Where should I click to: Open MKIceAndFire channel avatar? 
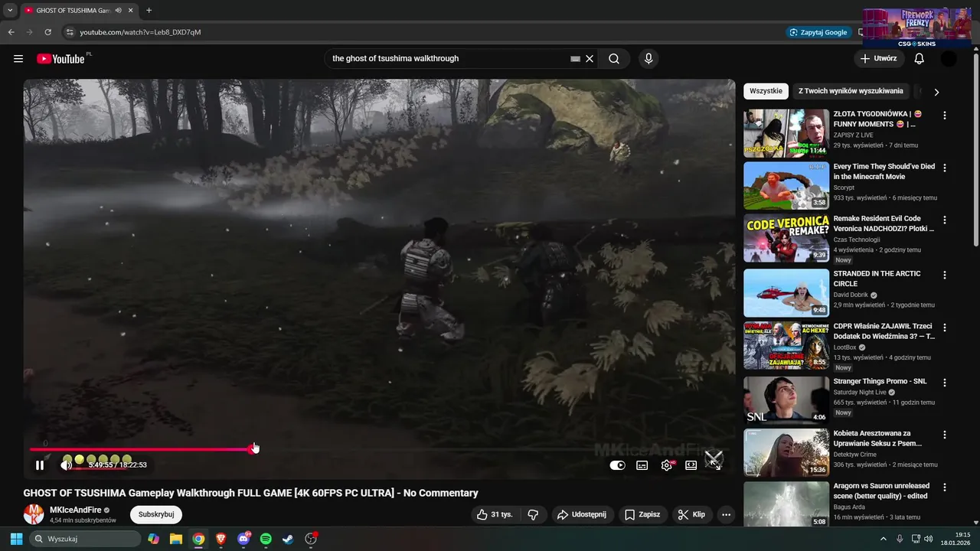[34, 515]
